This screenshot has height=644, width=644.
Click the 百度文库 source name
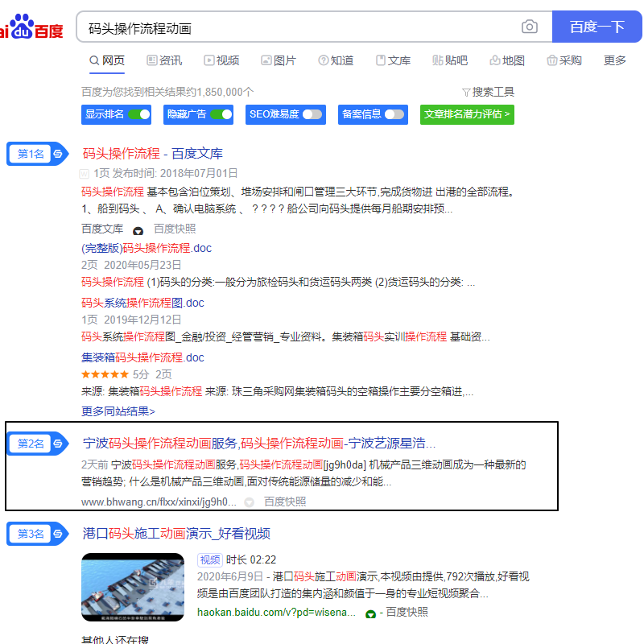102,229
